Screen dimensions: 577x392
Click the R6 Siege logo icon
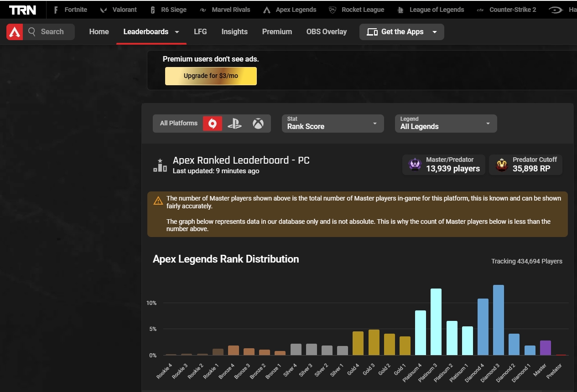click(153, 10)
